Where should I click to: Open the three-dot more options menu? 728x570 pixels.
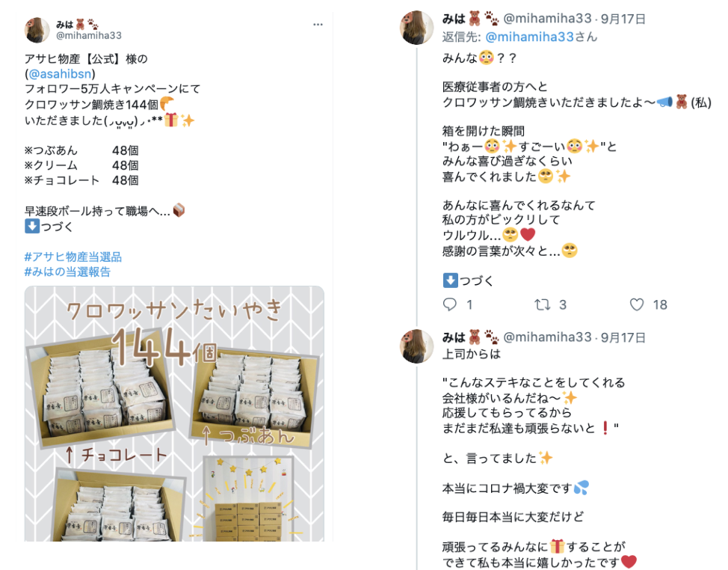(318, 25)
